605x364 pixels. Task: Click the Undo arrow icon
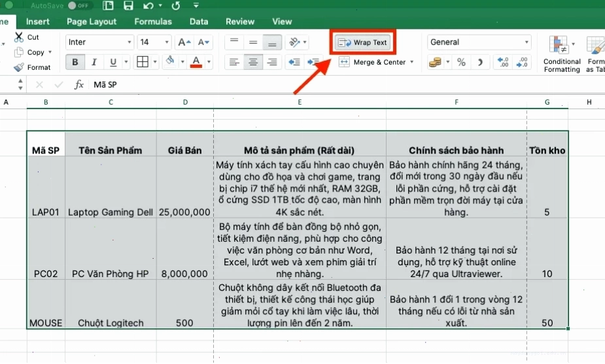148,5
